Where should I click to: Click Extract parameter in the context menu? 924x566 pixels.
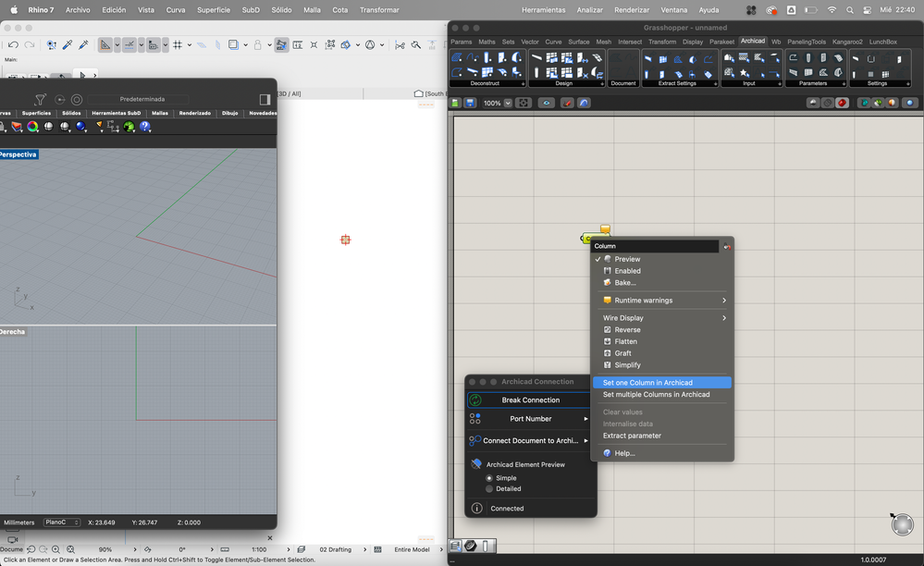click(632, 436)
